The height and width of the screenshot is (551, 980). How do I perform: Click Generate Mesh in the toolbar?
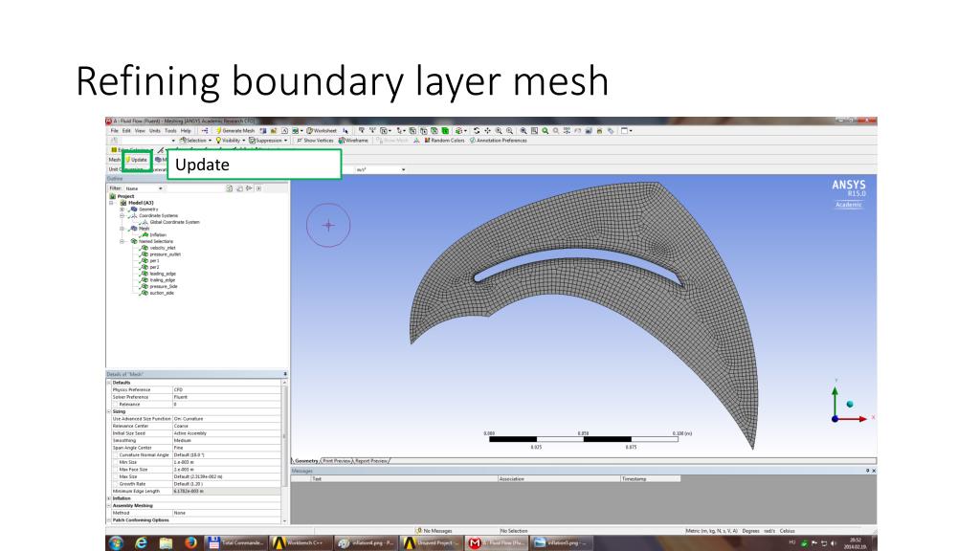[x=235, y=130]
